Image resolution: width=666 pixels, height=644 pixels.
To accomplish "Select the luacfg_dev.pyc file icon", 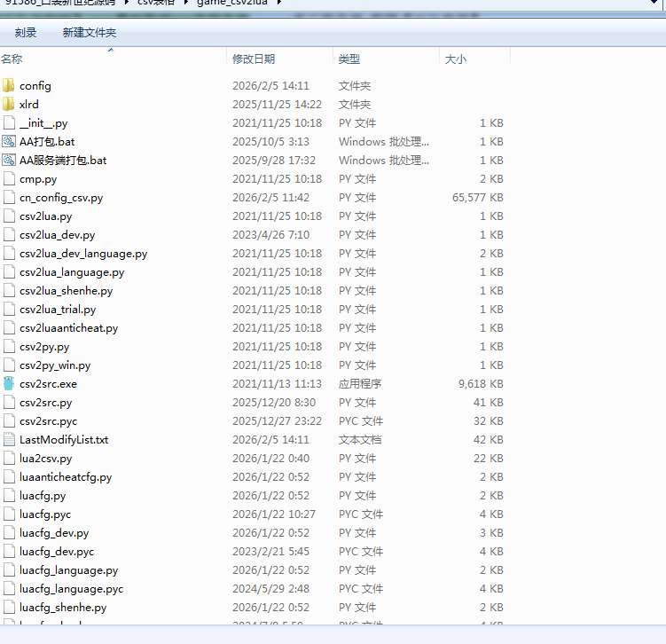I will (9, 552).
